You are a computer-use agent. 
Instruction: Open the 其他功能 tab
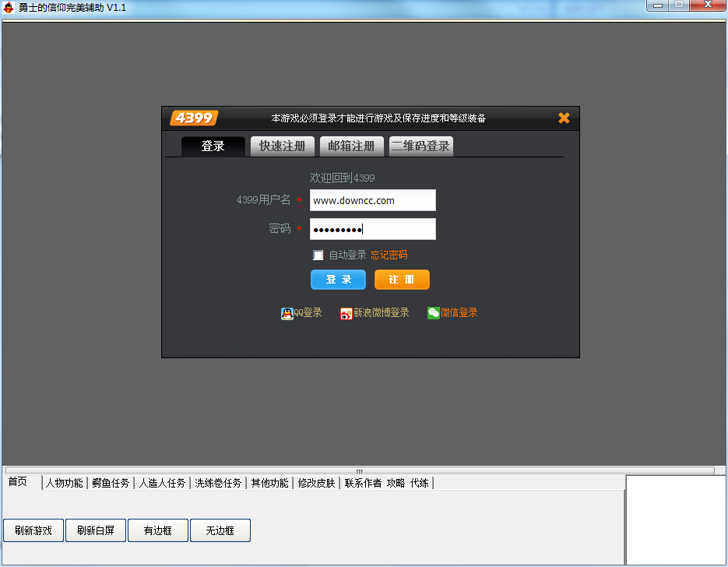(x=269, y=483)
